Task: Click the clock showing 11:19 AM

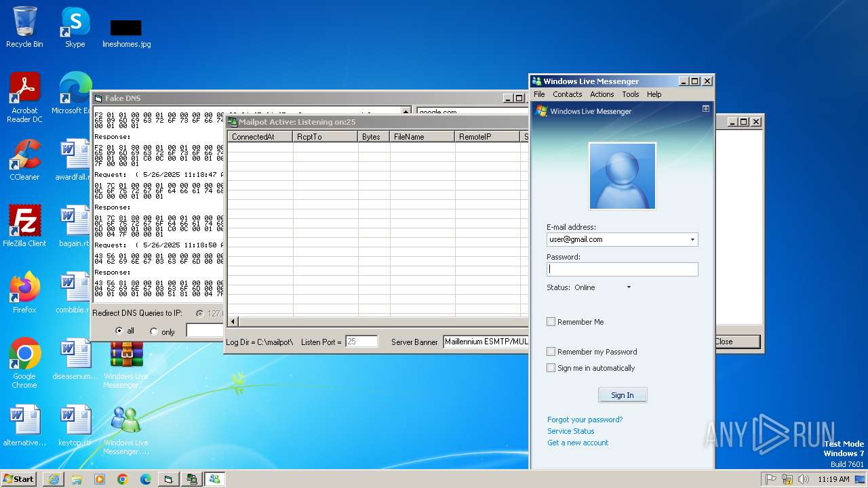Action: tap(833, 479)
